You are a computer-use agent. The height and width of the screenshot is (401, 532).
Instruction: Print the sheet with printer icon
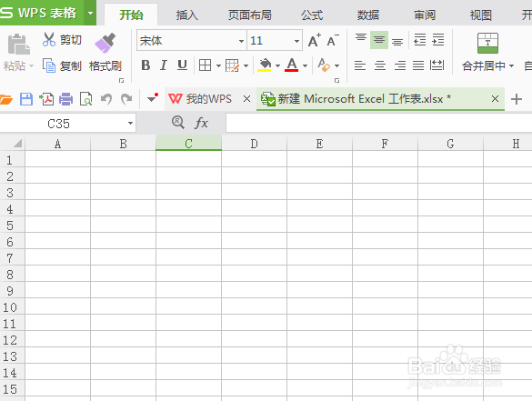(65, 99)
